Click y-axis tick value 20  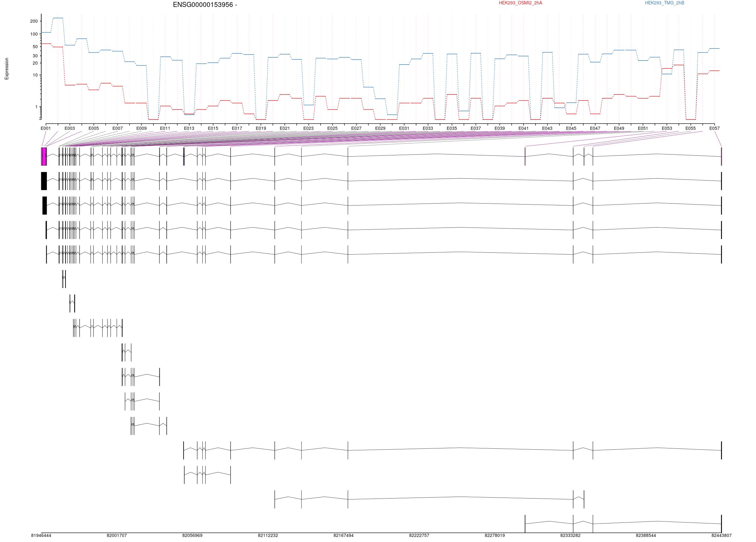pyautogui.click(x=35, y=63)
